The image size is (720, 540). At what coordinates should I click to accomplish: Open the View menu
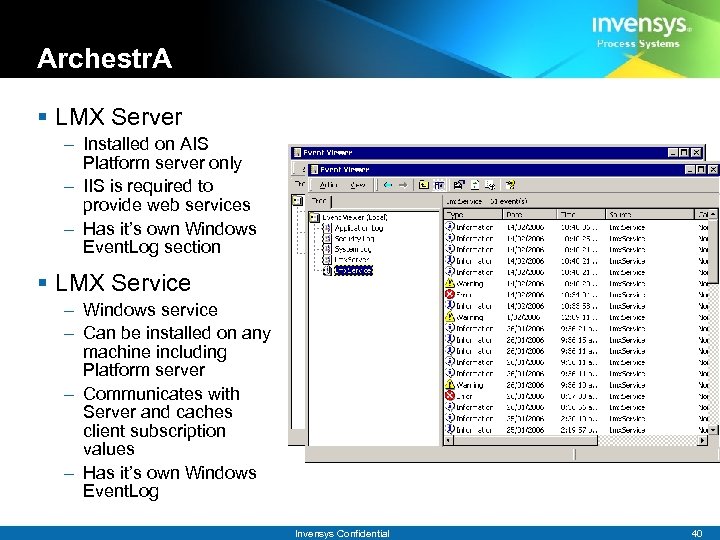click(x=358, y=185)
